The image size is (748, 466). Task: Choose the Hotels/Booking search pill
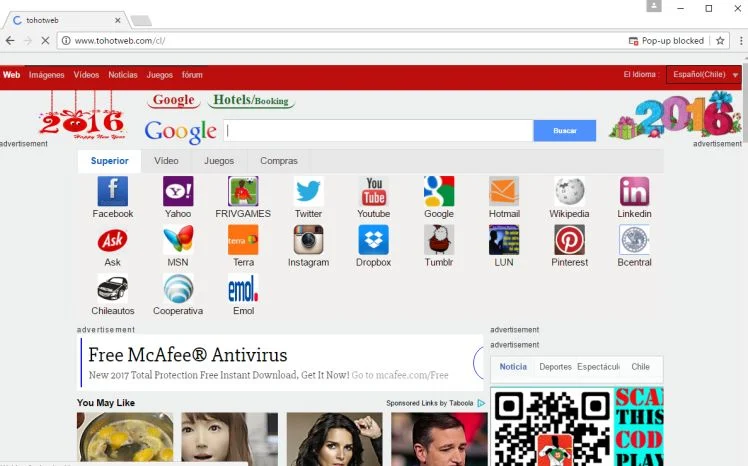point(251,100)
